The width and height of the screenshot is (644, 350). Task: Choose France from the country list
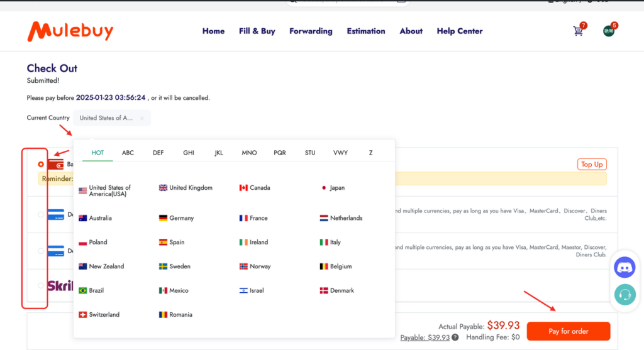click(253, 218)
